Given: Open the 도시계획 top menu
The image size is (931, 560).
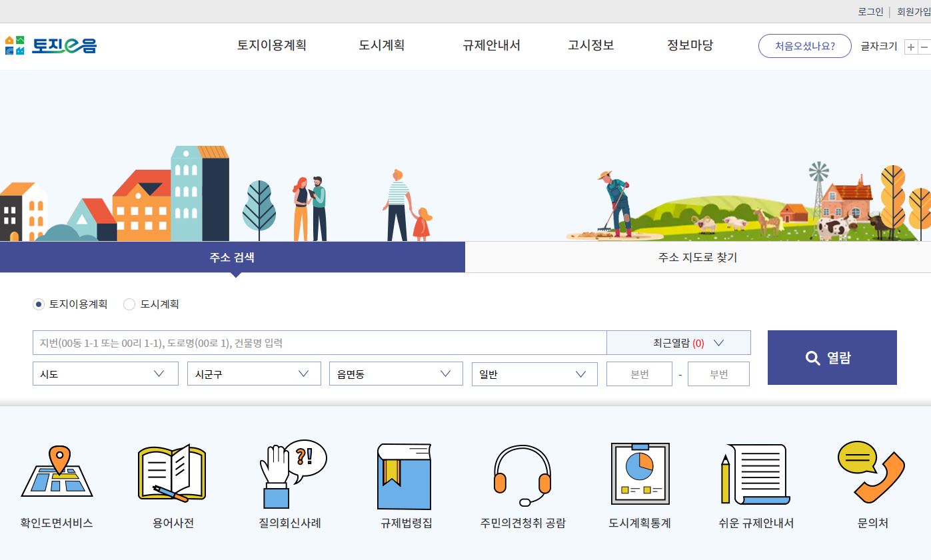Looking at the screenshot, I should tap(382, 45).
